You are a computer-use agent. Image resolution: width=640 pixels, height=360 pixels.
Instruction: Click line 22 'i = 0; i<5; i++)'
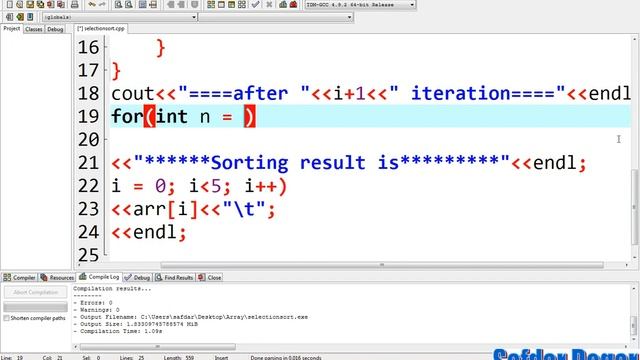point(199,186)
